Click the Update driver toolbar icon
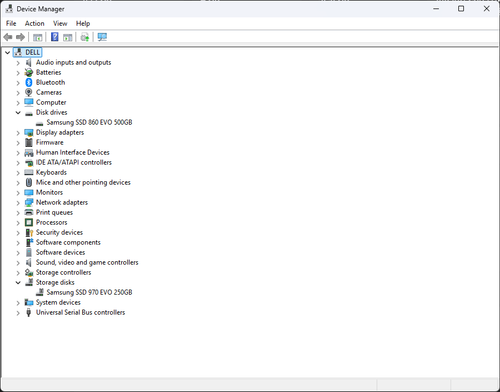Screen dimensions: 500x392 85,37
